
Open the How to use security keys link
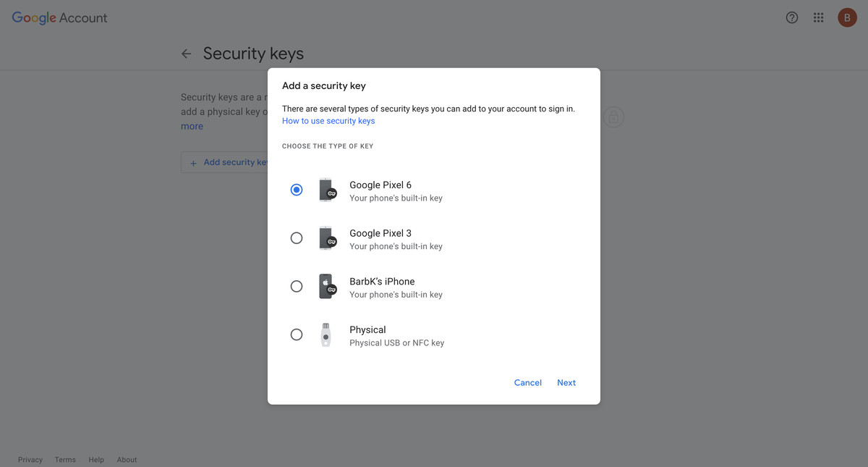point(328,120)
